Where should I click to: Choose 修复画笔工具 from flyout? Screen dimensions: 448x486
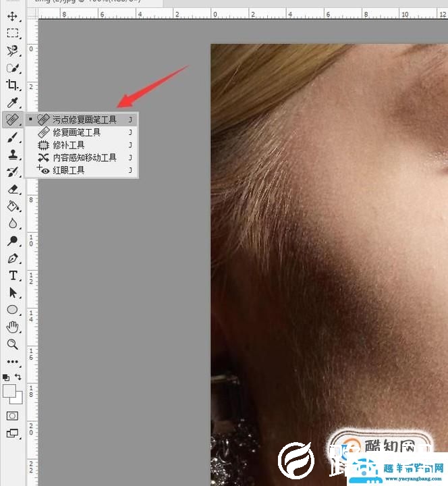coord(81,132)
